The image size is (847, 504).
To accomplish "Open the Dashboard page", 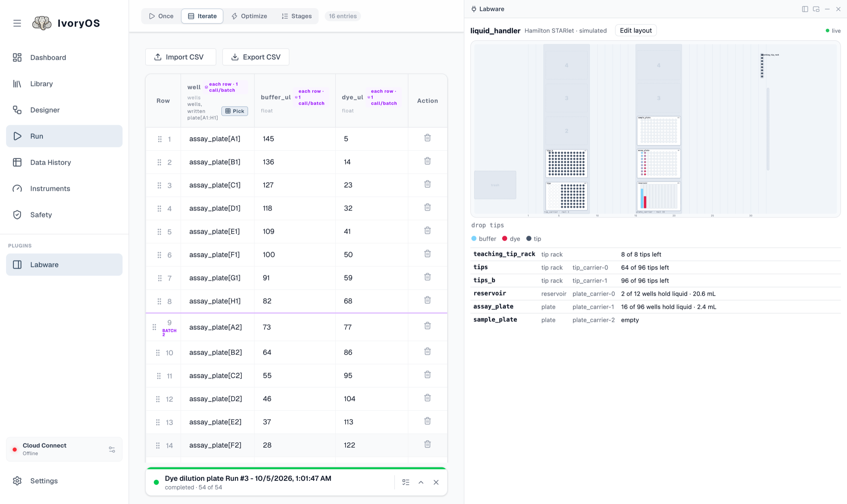I will click(x=64, y=58).
